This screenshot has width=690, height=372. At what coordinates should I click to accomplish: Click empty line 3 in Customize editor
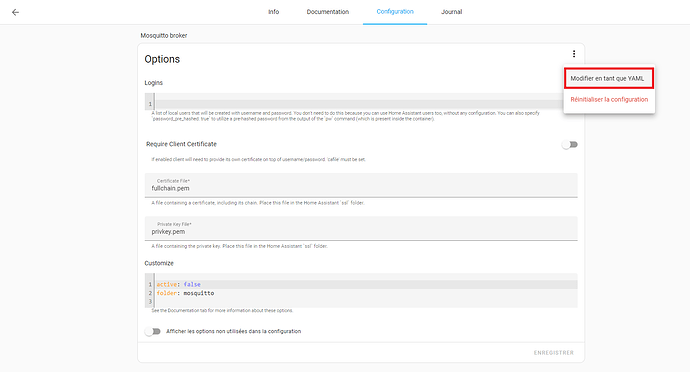[366, 302]
